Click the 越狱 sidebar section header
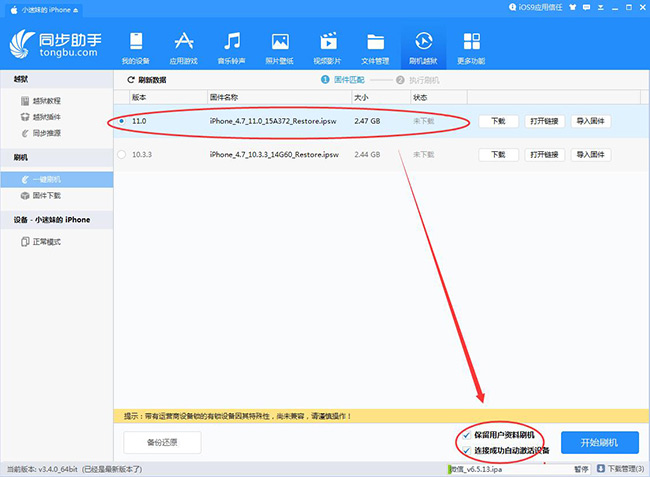The width and height of the screenshot is (650, 477). pyautogui.click(x=57, y=79)
